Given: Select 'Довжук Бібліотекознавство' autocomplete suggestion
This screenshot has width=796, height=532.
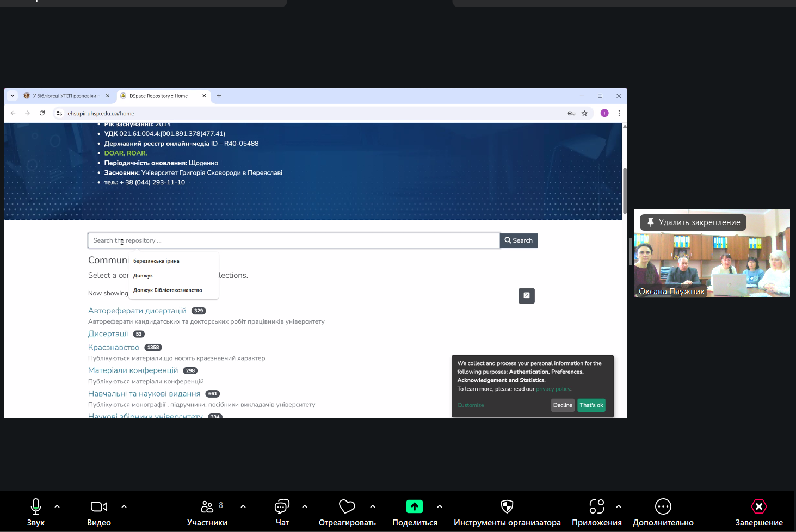Looking at the screenshot, I should click(168, 290).
